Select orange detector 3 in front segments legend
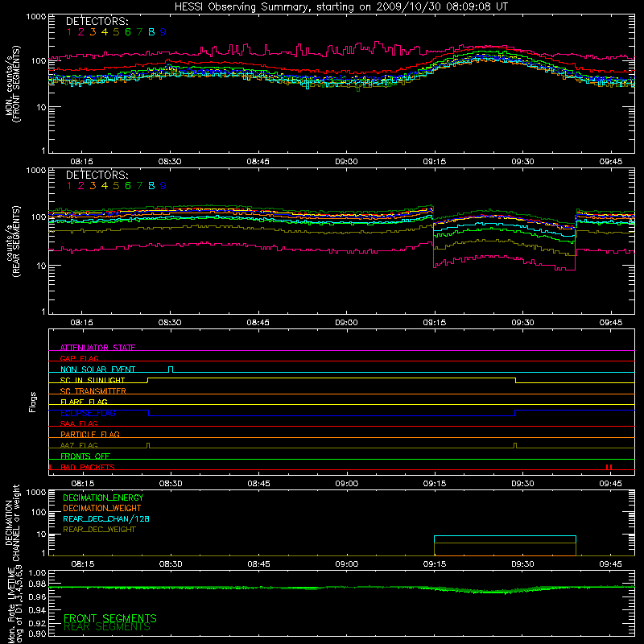Image resolution: width=644 pixels, height=644 pixels. click(93, 32)
